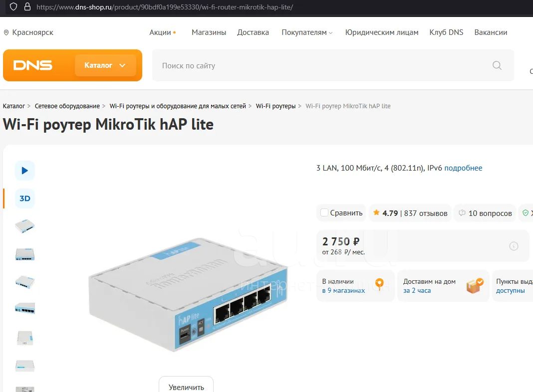Open the 837 отзывов rating badge
The width and height of the screenshot is (533, 392).
click(x=410, y=213)
